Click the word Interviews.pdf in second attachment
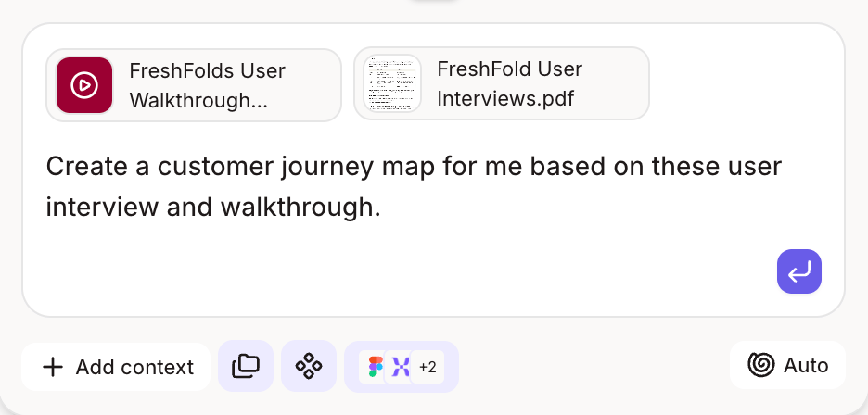This screenshot has height=415, width=868. 505,98
